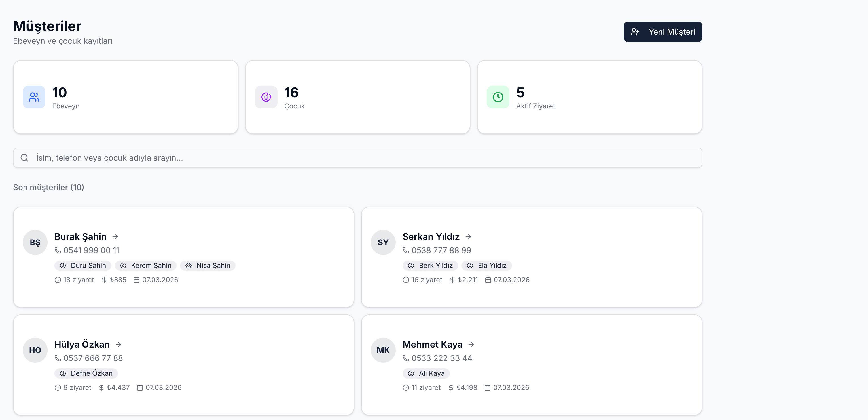Click the BŞ avatar circle
The image size is (868, 420).
coord(35,242)
